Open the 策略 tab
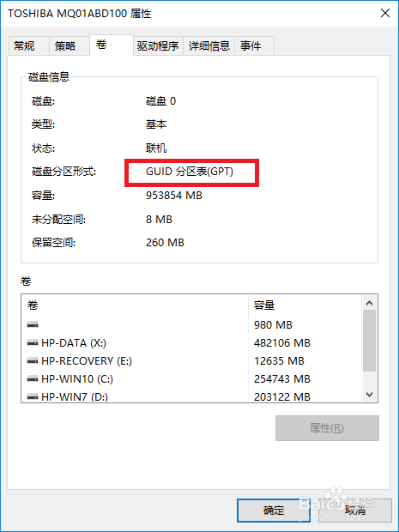Screen dimensions: 399x532 tap(70, 45)
